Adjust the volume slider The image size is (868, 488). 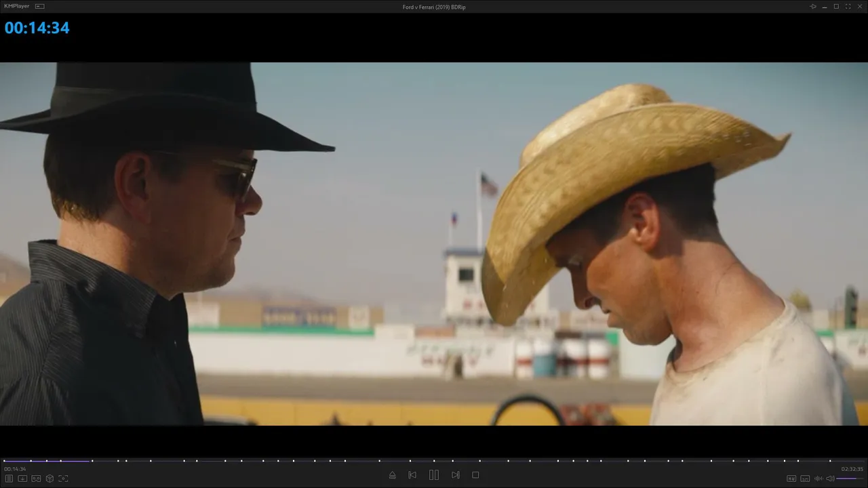point(850,479)
